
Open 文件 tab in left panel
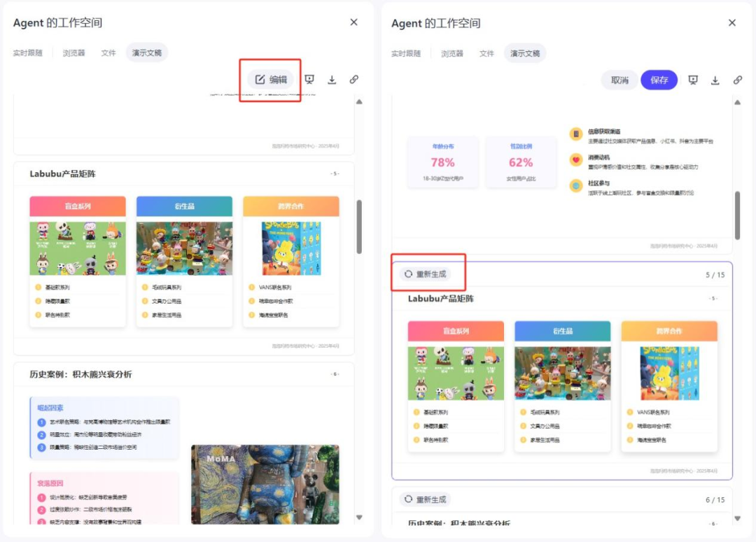(108, 52)
